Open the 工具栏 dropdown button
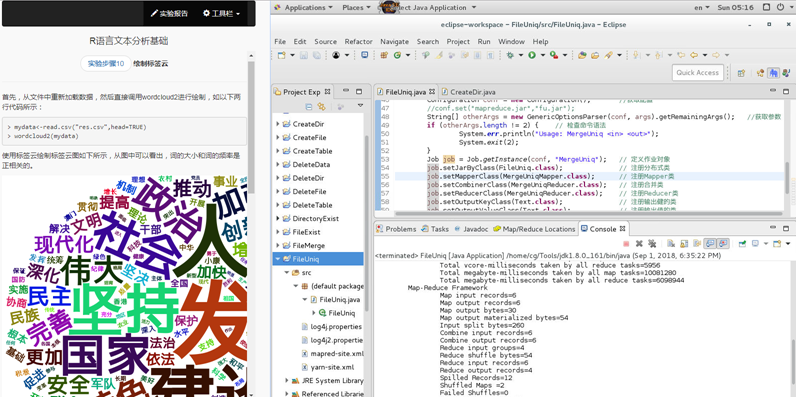796x397 pixels. pos(221,14)
